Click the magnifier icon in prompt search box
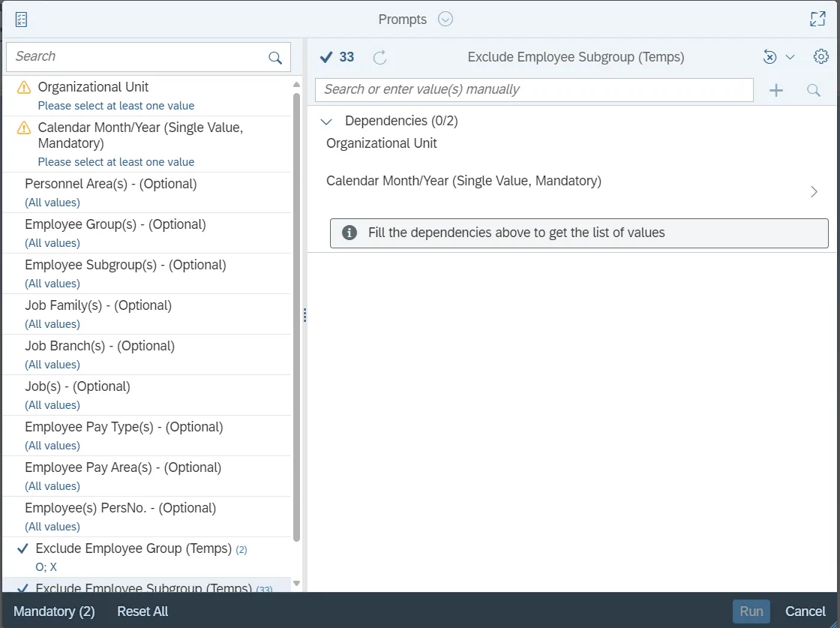This screenshot has width=840, height=628. tap(275, 58)
